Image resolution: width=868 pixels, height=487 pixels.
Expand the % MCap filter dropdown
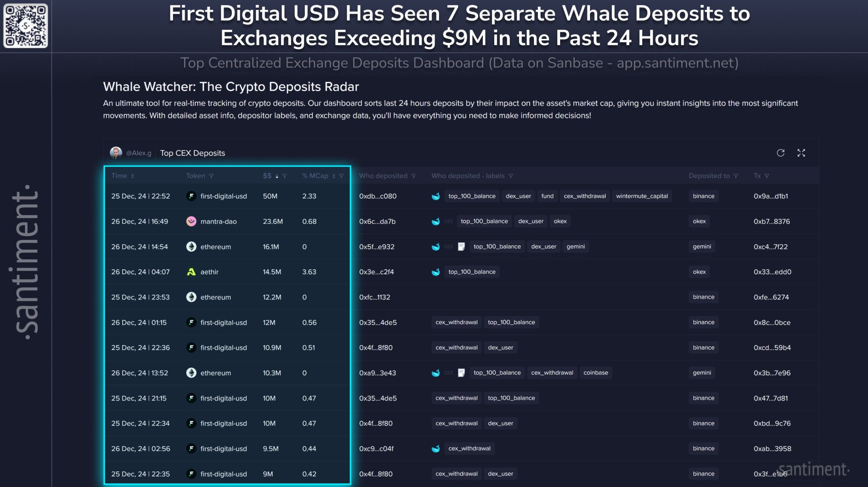(x=342, y=176)
